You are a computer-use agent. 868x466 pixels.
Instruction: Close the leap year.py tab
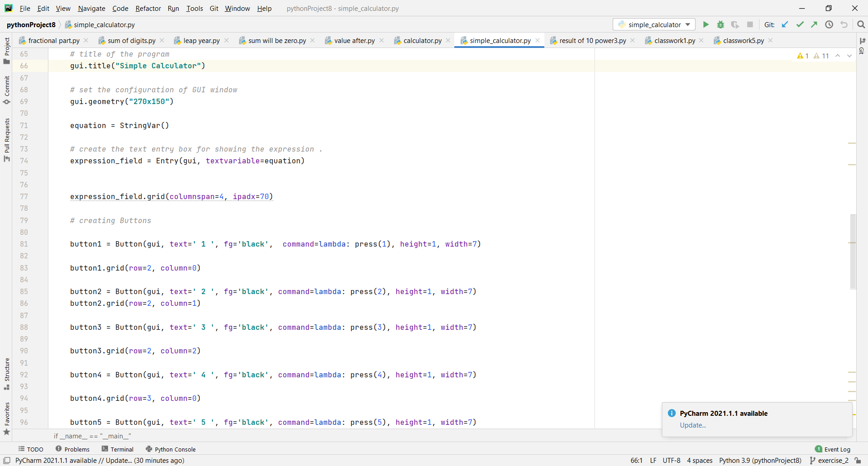(x=226, y=40)
